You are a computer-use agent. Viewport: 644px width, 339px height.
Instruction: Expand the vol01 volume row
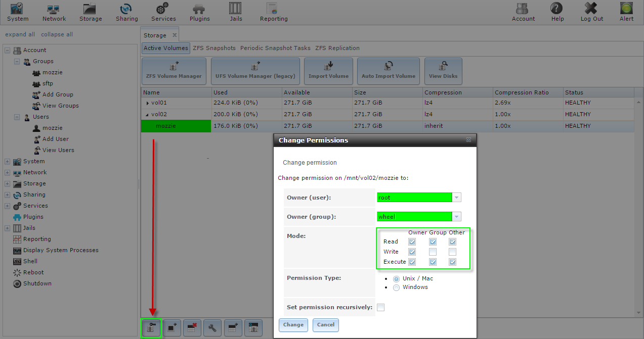pos(148,103)
